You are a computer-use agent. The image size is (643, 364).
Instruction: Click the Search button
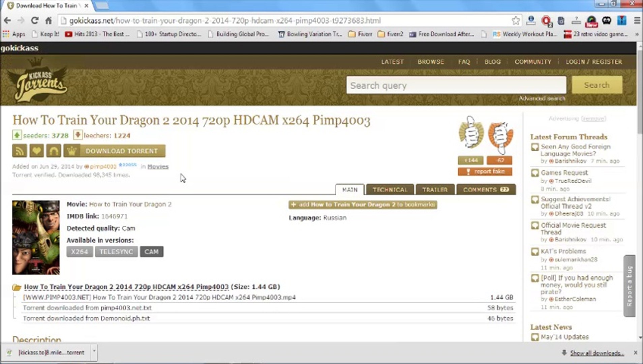[597, 85]
